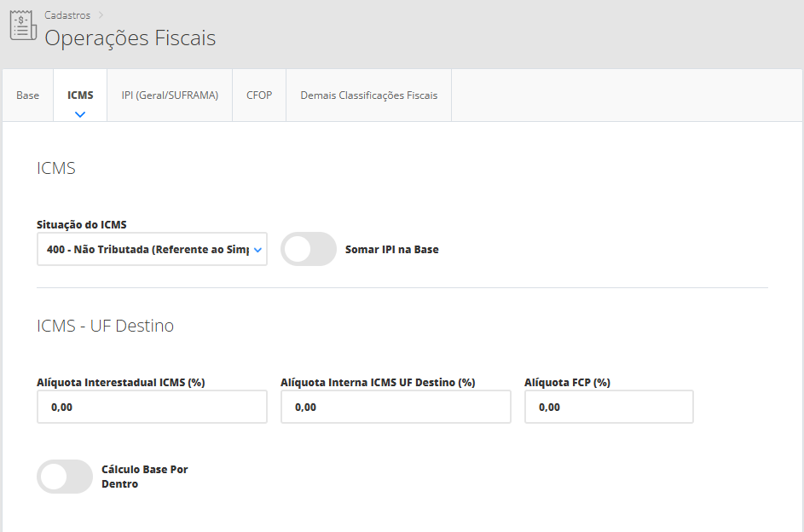This screenshot has height=532, width=804.
Task: Switch to the Base tab
Action: [28, 95]
